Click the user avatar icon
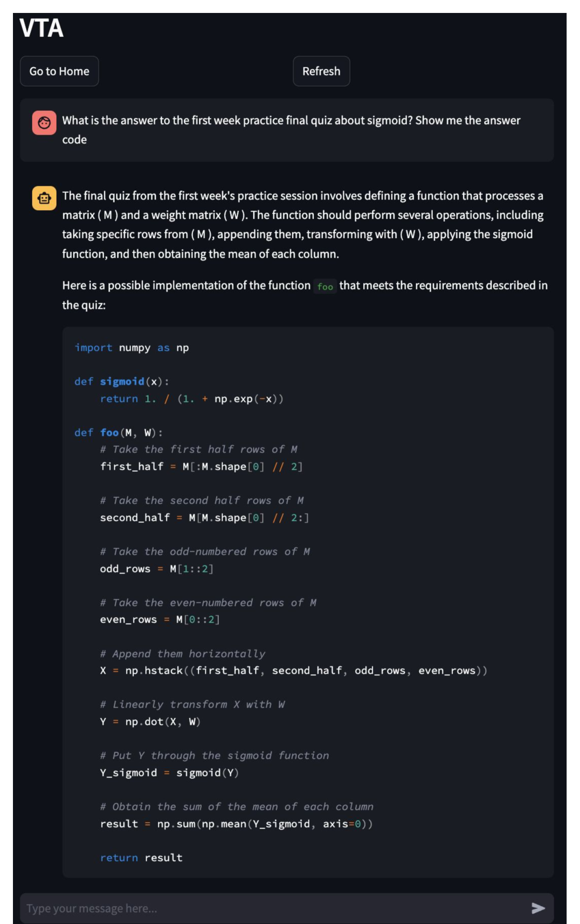Screen dimensions: 580x924 click(x=44, y=123)
